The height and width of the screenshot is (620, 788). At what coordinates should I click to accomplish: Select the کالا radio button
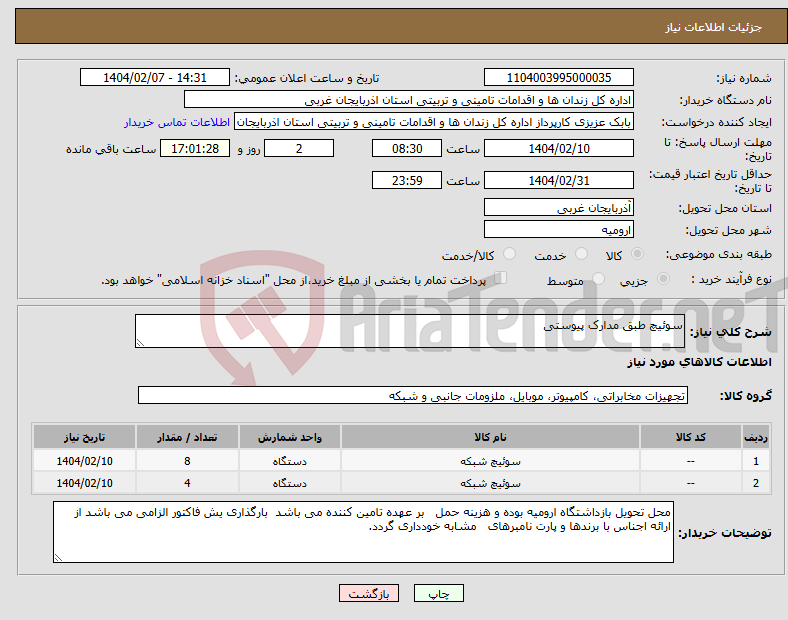[637, 254]
